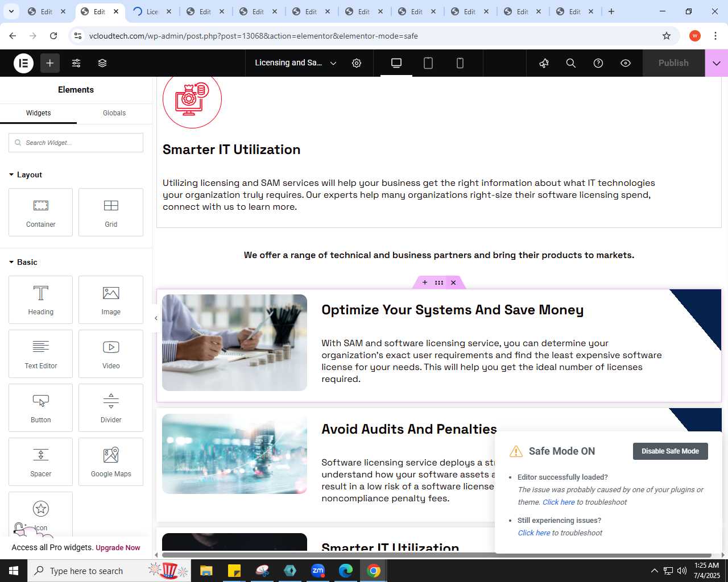Open the Finder search icon
The image size is (728, 582).
[571, 63]
